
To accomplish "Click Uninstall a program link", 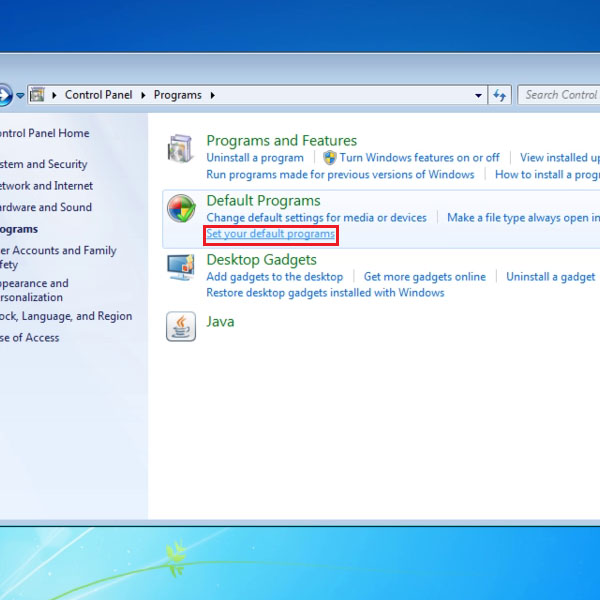I will pyautogui.click(x=255, y=158).
